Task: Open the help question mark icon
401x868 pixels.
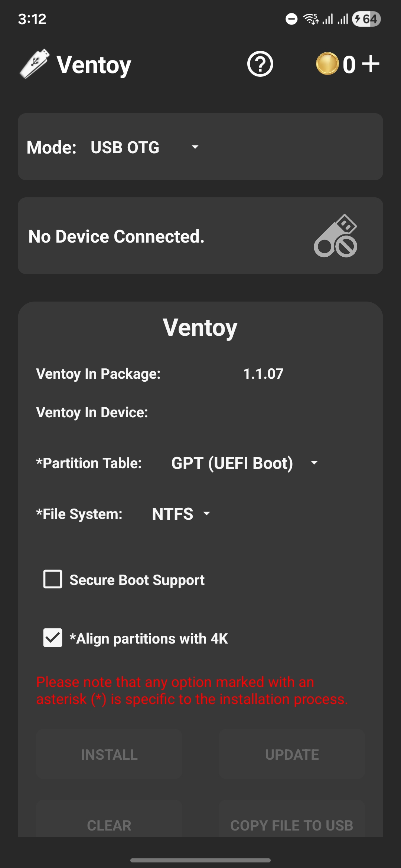Action: point(260,64)
